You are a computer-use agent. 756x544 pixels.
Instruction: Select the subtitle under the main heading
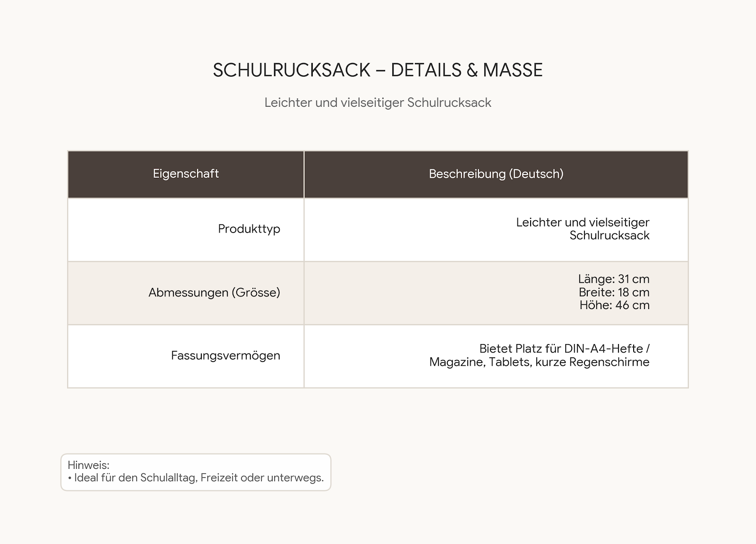pos(378,103)
